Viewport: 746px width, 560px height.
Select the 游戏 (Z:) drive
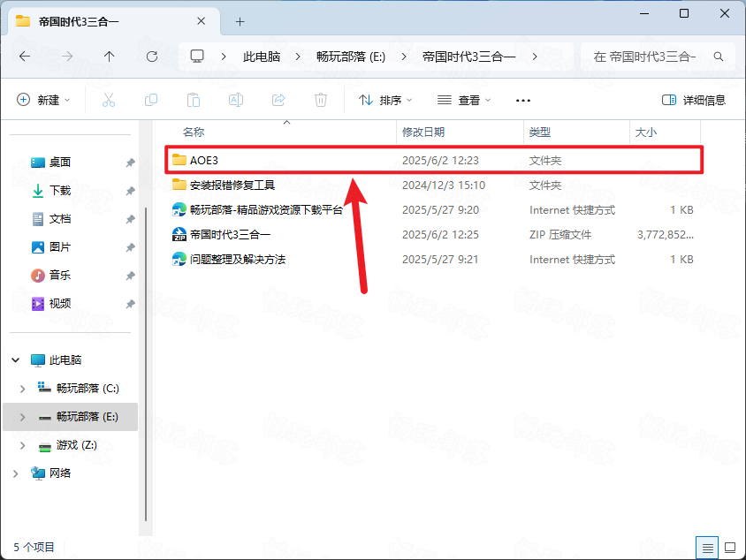coord(76,445)
